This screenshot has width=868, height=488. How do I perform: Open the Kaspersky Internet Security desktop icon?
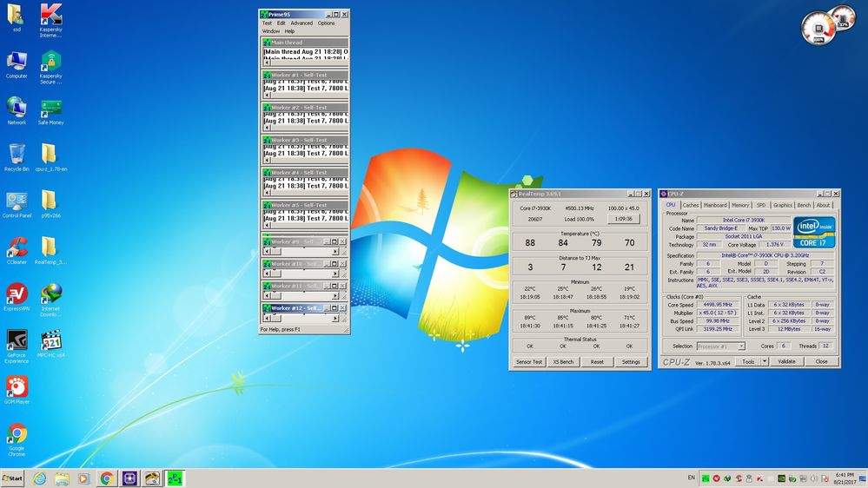50,21
